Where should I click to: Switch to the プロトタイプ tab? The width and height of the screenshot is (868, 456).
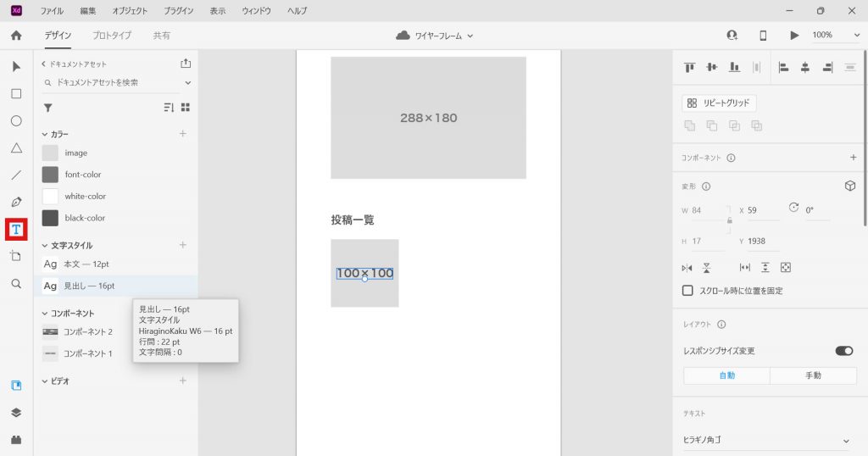coord(113,36)
